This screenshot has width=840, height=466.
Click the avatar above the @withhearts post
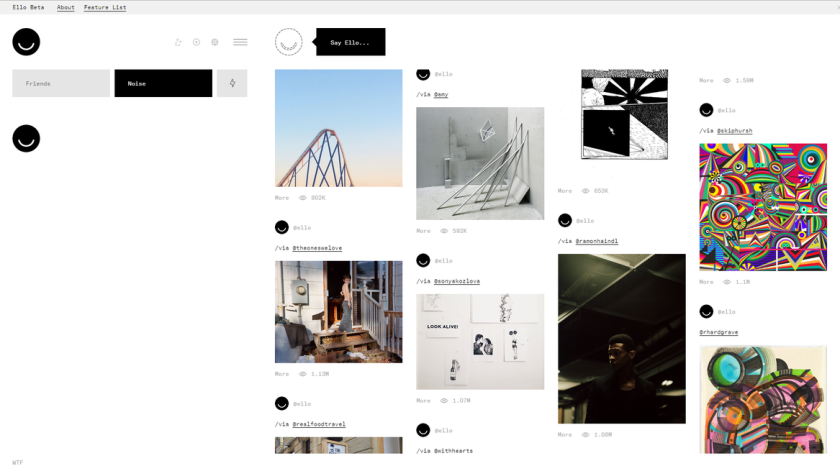click(x=423, y=430)
